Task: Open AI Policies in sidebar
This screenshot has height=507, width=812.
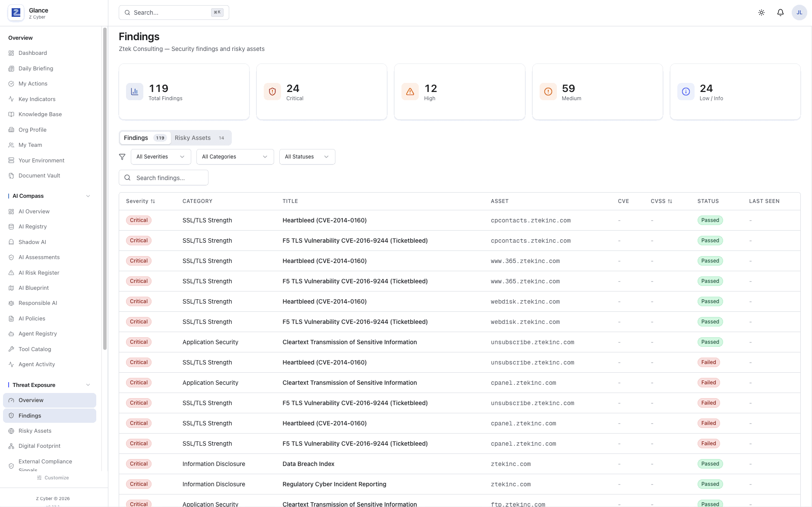Action: 50,319
